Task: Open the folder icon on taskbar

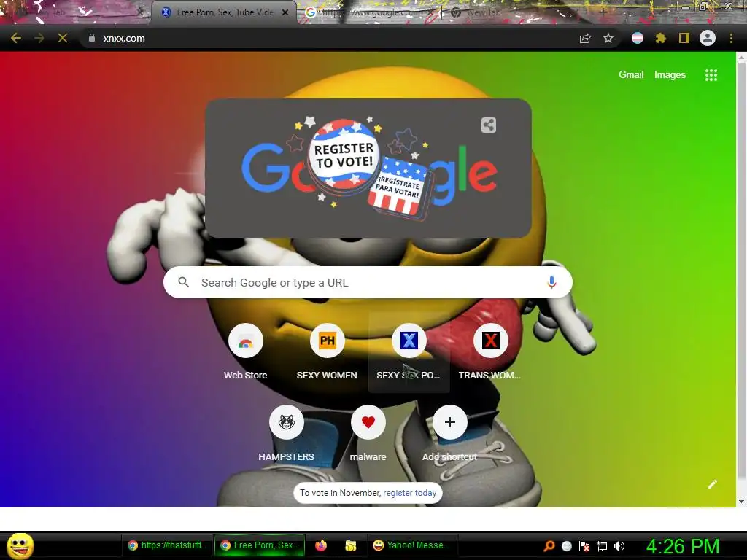Action: point(351,545)
